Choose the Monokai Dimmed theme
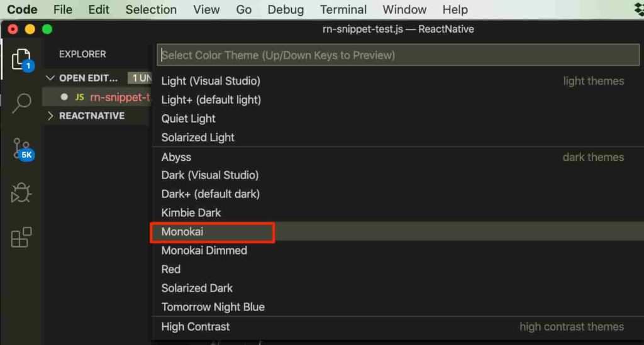The height and width of the screenshot is (345, 644). coord(398,251)
